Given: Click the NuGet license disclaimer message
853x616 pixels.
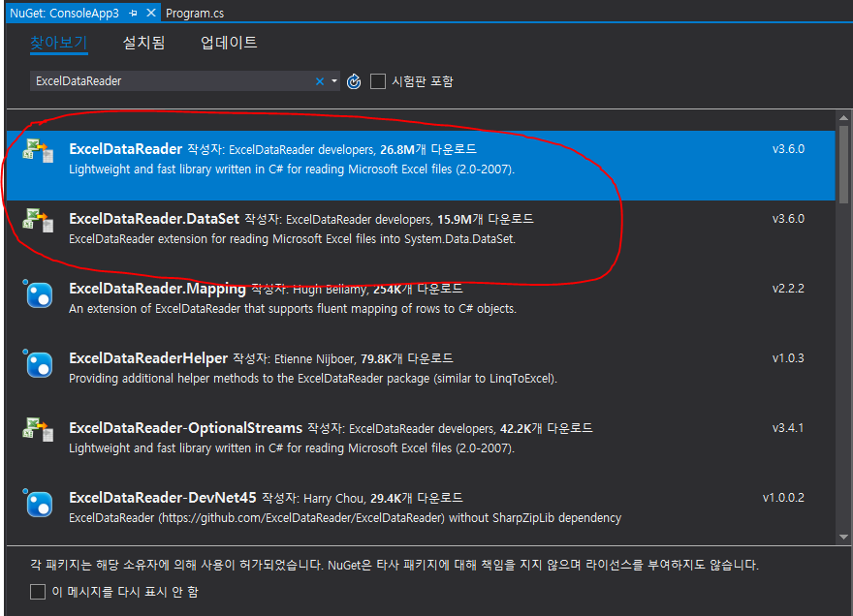Looking at the screenshot, I should pyautogui.click(x=395, y=565).
